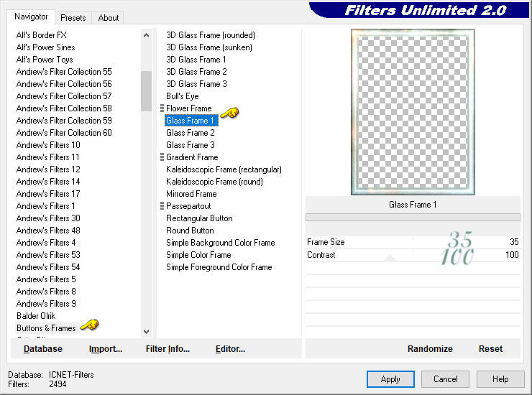532x395 pixels.
Task: Adjust the Frame Size slider
Action: (x=413, y=242)
